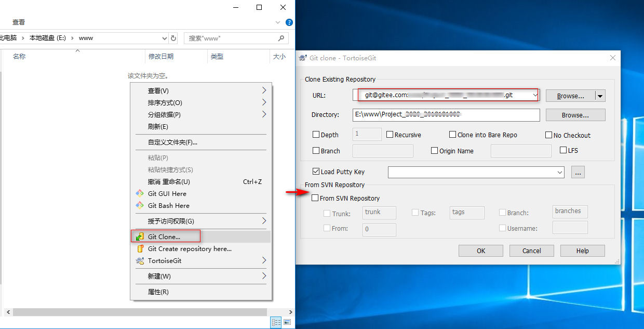Image resolution: width=644 pixels, height=329 pixels.
Task: Click the search magnifier icon in Explorer
Action: coord(281,38)
